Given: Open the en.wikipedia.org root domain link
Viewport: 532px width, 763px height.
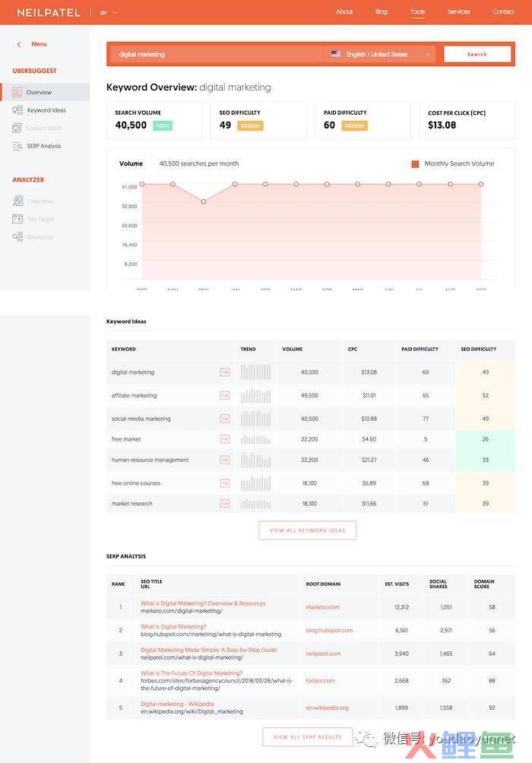Looking at the screenshot, I should tap(327, 708).
